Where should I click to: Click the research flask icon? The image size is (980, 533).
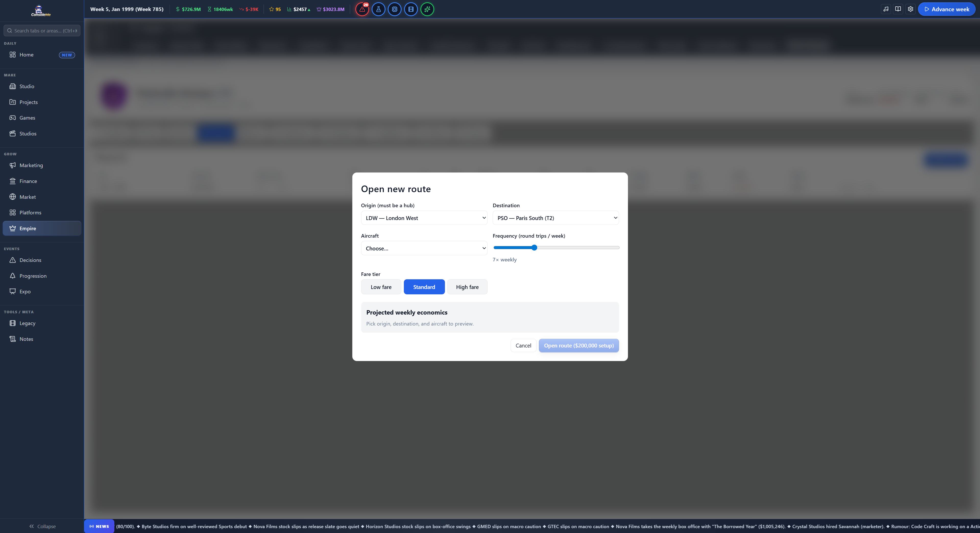(x=378, y=9)
